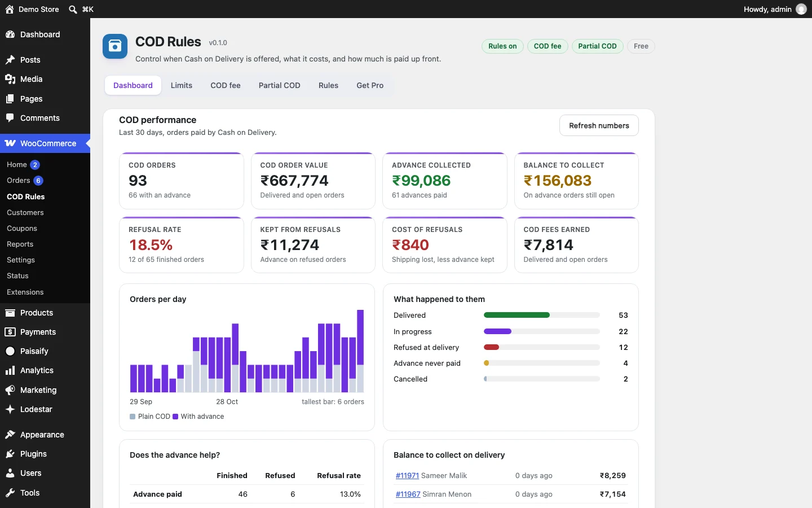Click the Lodestar star icon
The image size is (812, 508).
coord(10,409)
